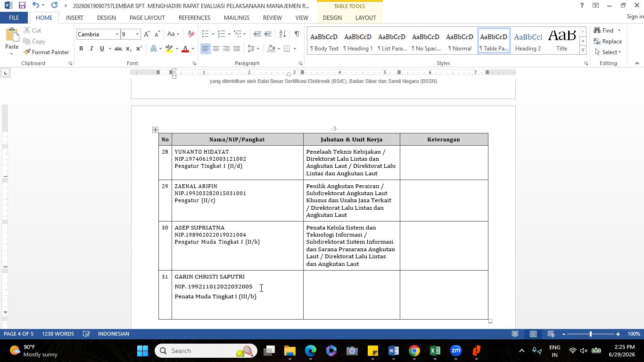Click Sign in link
Screen dimensions: 644x362
(x=635, y=16)
